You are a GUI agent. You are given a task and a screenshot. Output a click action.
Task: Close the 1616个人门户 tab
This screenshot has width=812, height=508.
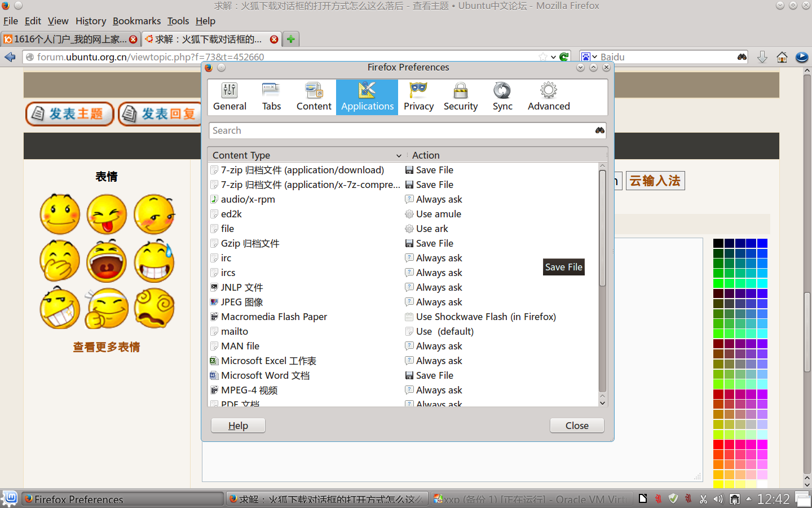click(133, 40)
